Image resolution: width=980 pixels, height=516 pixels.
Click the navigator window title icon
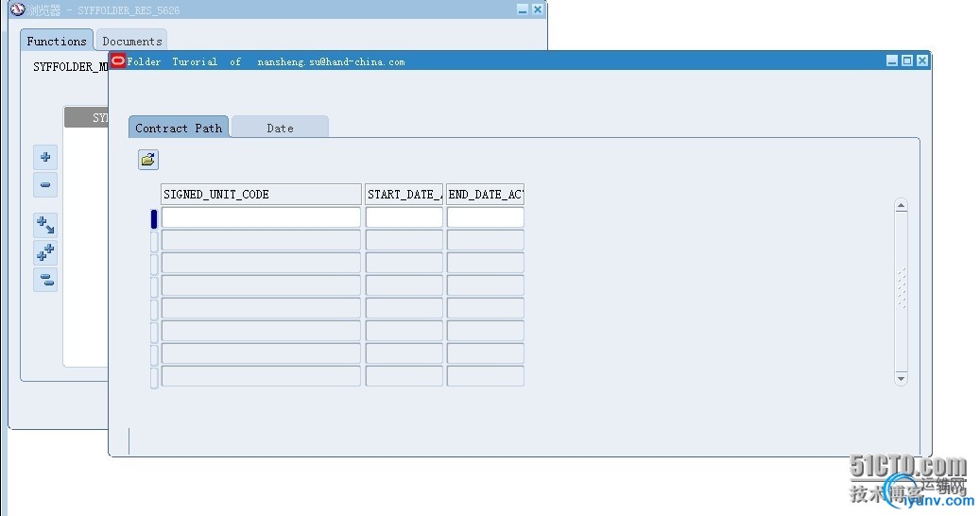coord(18,9)
